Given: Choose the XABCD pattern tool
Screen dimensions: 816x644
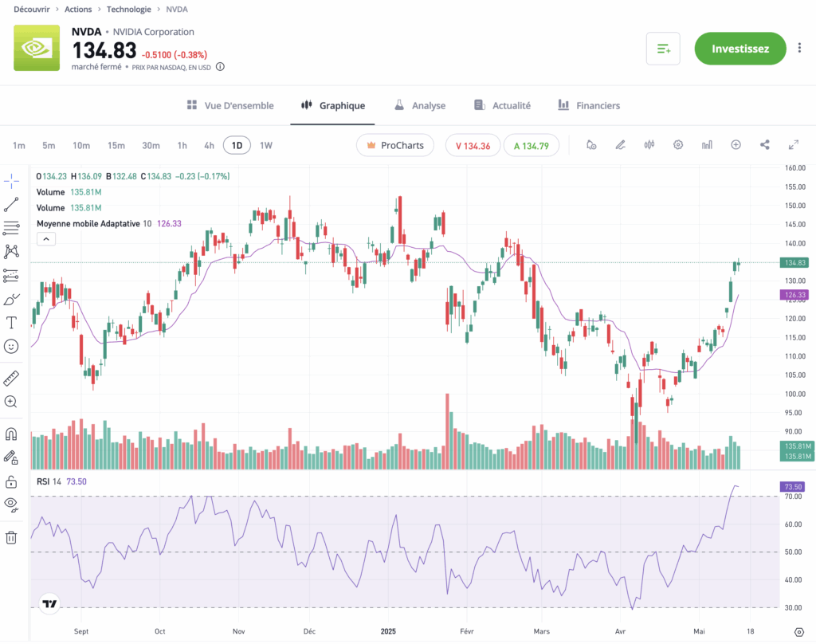Looking at the screenshot, I should click(x=11, y=251).
